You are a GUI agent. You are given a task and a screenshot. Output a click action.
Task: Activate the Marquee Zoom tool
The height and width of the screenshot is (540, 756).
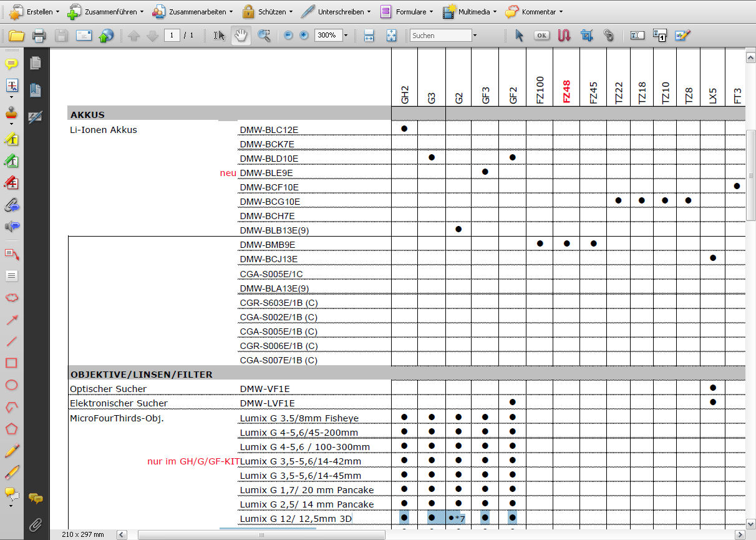point(264,36)
